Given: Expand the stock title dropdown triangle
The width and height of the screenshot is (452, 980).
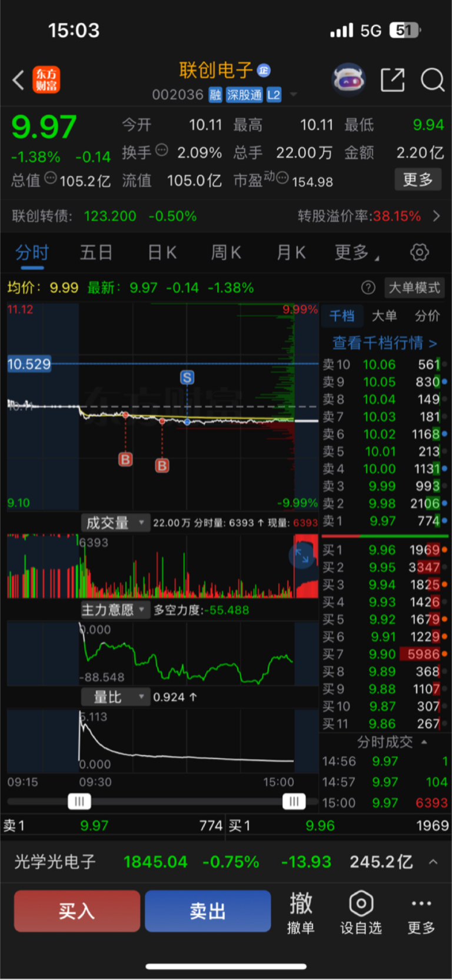Looking at the screenshot, I should [x=293, y=94].
